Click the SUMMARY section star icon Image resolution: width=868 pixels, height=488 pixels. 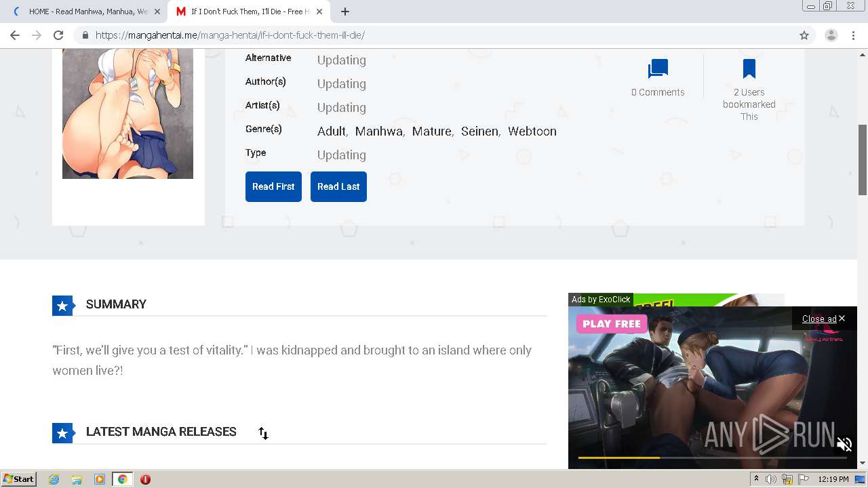[62, 306]
